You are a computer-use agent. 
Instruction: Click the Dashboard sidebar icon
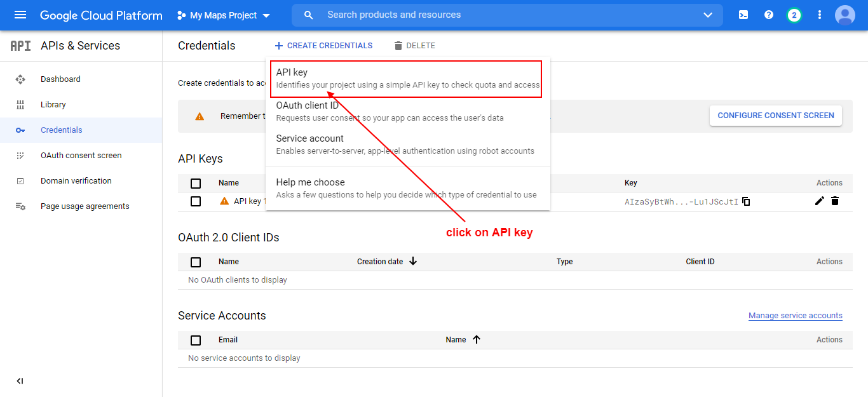point(20,79)
